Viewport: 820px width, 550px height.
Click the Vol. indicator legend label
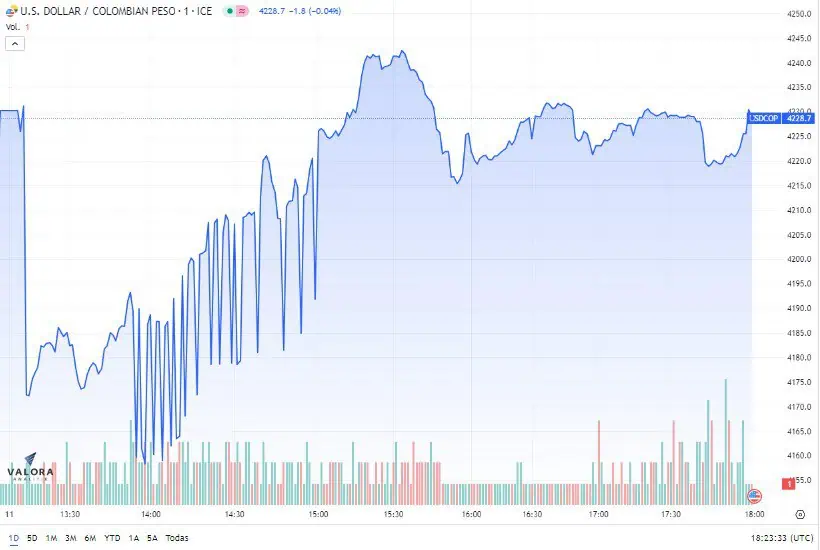pos(13,27)
